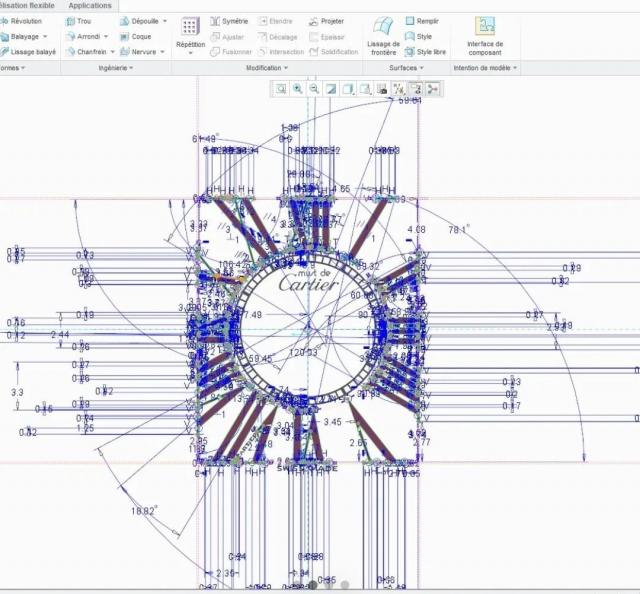Select the Révolution feature tool
Viewport: 640px width, 594px height.
coord(21,21)
